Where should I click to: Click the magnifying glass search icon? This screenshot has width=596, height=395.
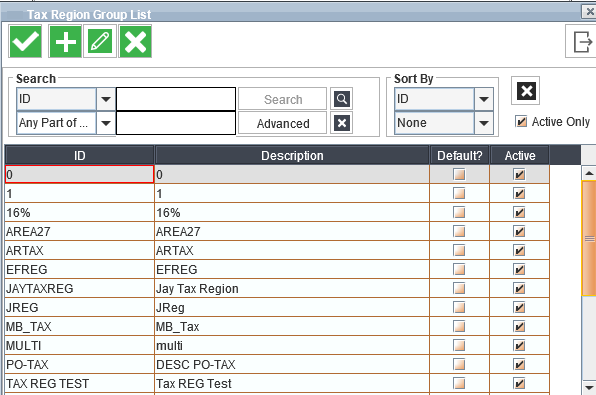(342, 99)
